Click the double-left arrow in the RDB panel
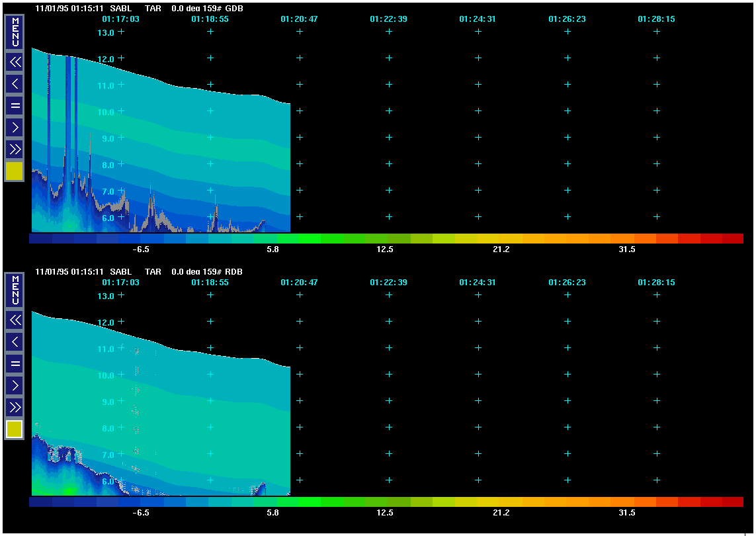Viewport: 756px width, 536px height. tap(15, 320)
